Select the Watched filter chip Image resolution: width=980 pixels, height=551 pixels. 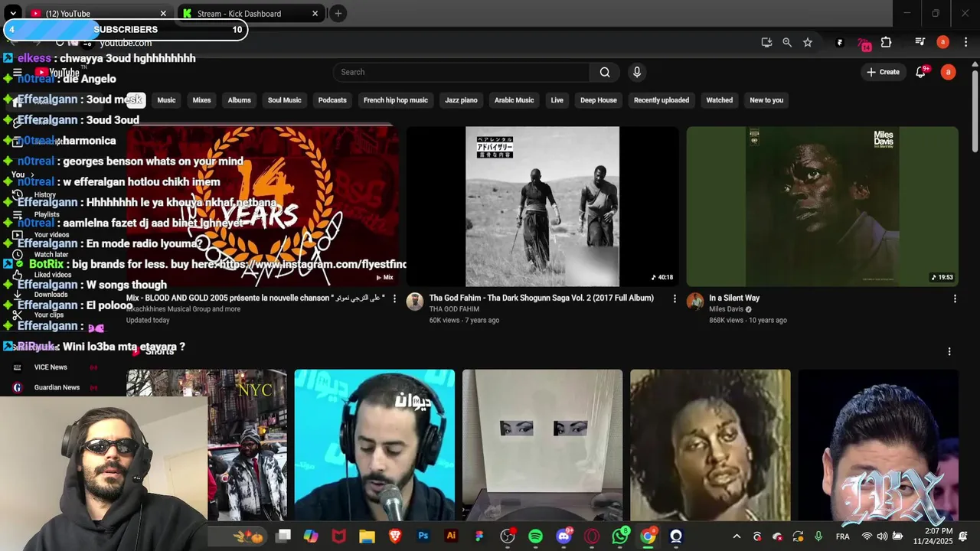(x=719, y=100)
